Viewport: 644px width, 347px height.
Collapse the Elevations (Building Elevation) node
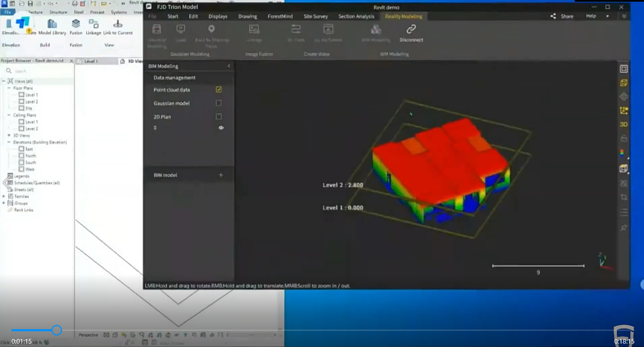click(x=9, y=142)
